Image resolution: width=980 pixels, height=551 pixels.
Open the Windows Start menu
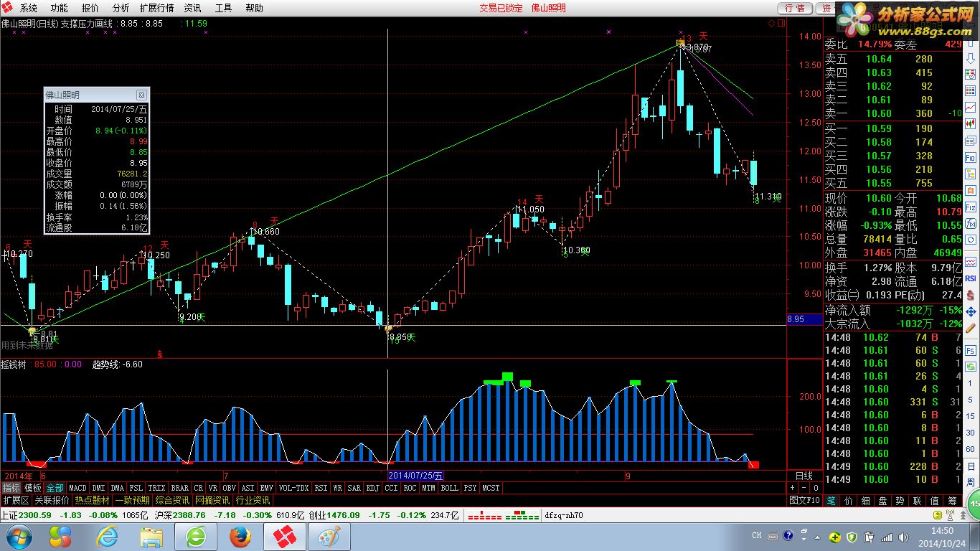pyautogui.click(x=18, y=537)
